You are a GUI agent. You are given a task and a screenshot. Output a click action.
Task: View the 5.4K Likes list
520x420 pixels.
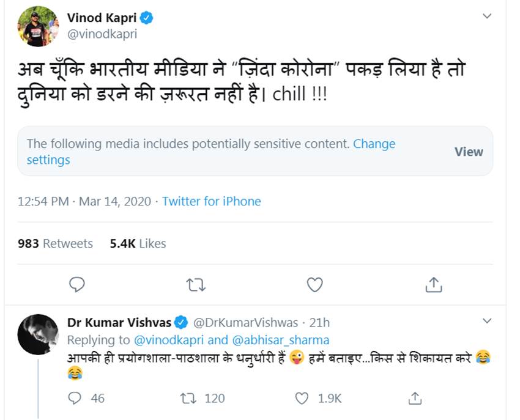coord(138,243)
